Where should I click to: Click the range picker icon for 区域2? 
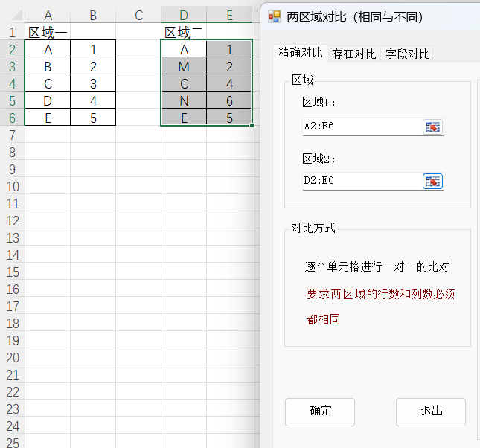[432, 182]
